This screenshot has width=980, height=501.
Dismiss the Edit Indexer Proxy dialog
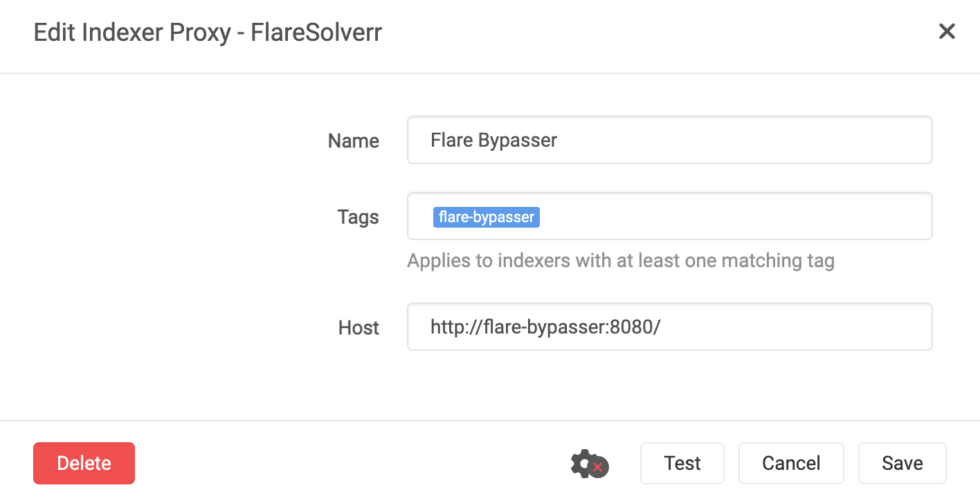(x=947, y=31)
